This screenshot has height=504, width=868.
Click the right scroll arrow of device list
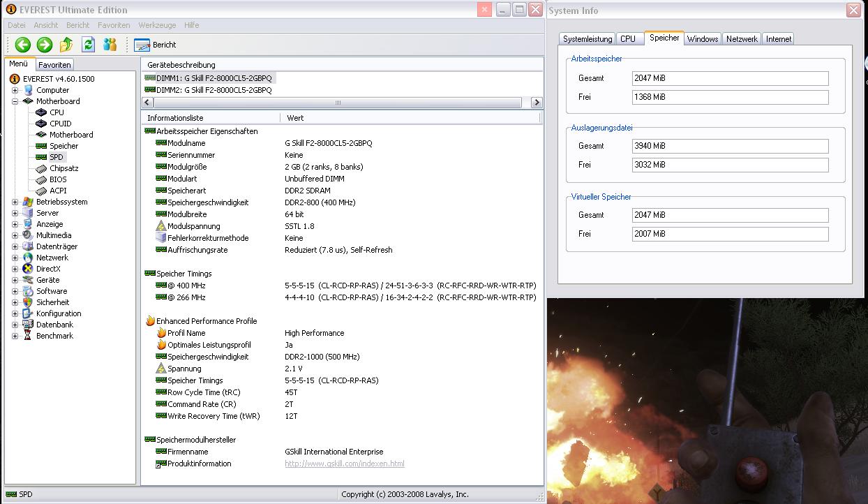click(x=537, y=103)
